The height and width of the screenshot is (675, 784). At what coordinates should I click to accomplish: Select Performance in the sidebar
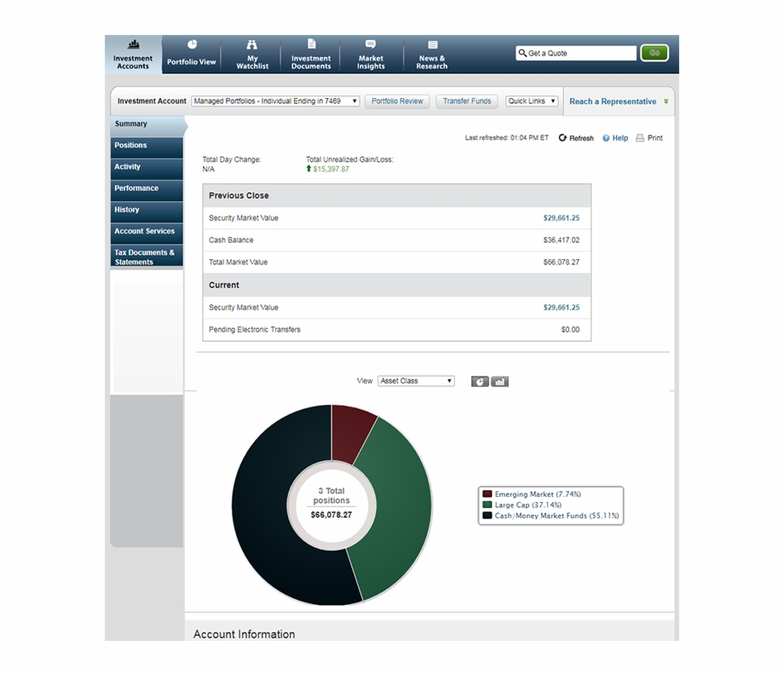147,189
